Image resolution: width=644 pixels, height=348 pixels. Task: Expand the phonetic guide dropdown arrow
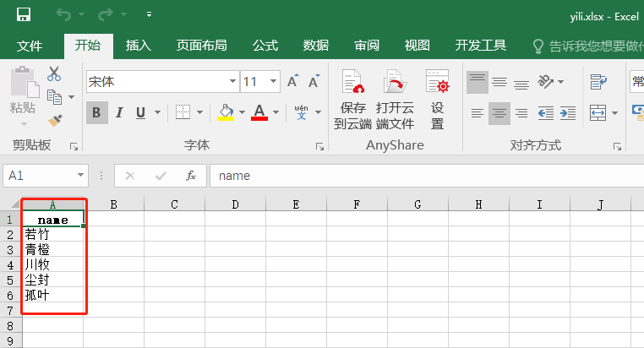tap(319, 112)
